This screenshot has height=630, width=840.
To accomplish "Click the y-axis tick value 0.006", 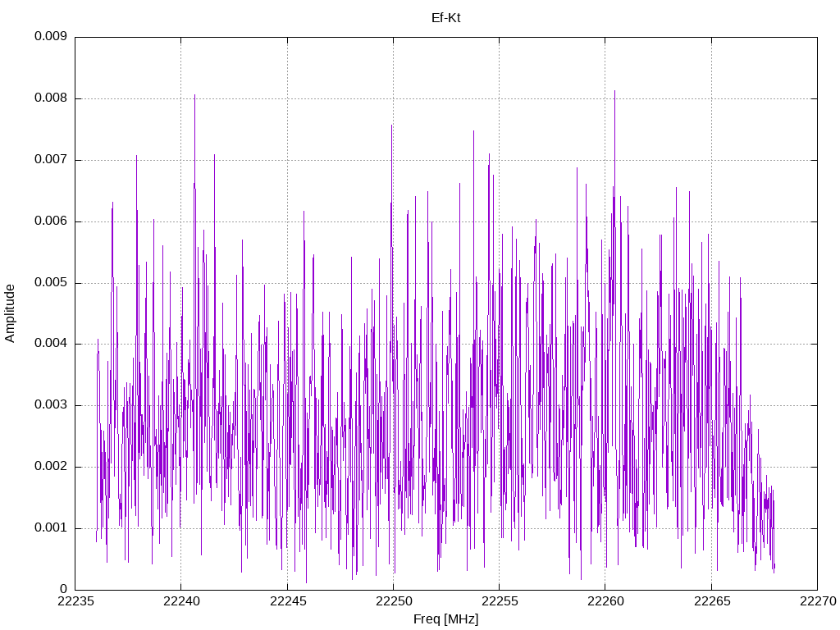I will pos(51,221).
